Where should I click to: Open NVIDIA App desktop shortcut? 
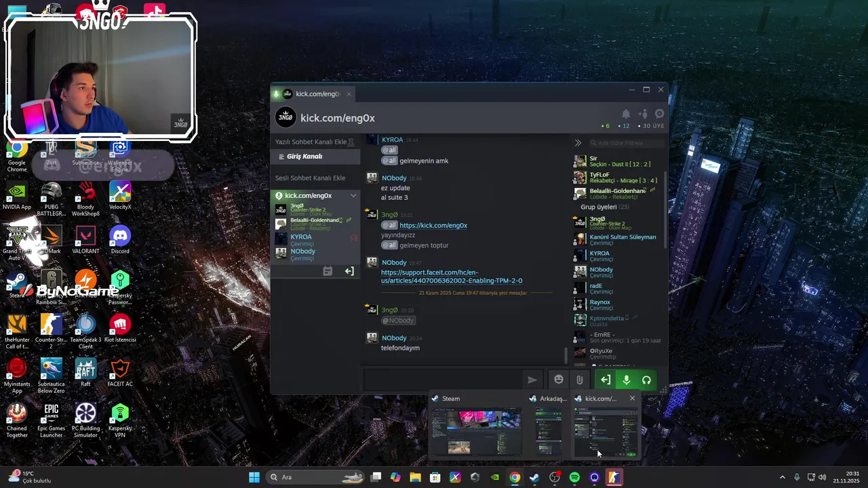pos(17,197)
